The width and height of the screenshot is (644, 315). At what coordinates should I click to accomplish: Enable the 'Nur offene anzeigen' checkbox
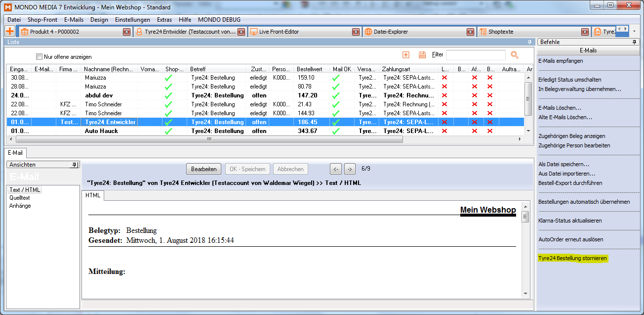coord(40,57)
